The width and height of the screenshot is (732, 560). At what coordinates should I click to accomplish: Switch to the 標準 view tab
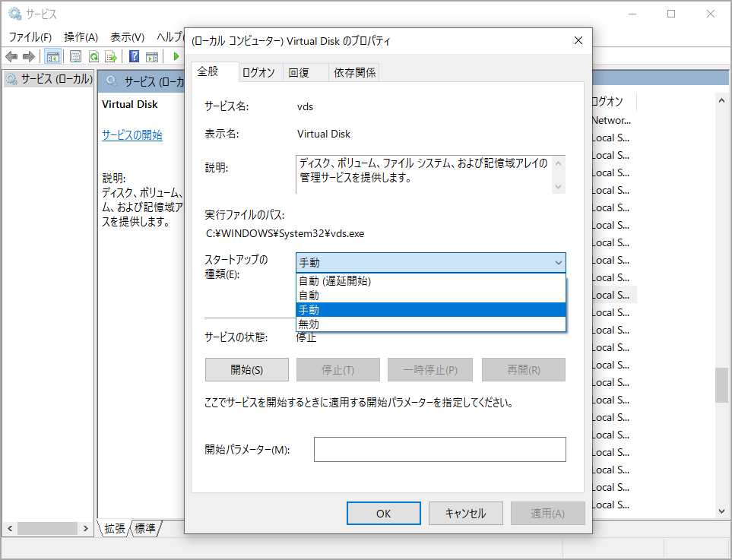(x=144, y=528)
